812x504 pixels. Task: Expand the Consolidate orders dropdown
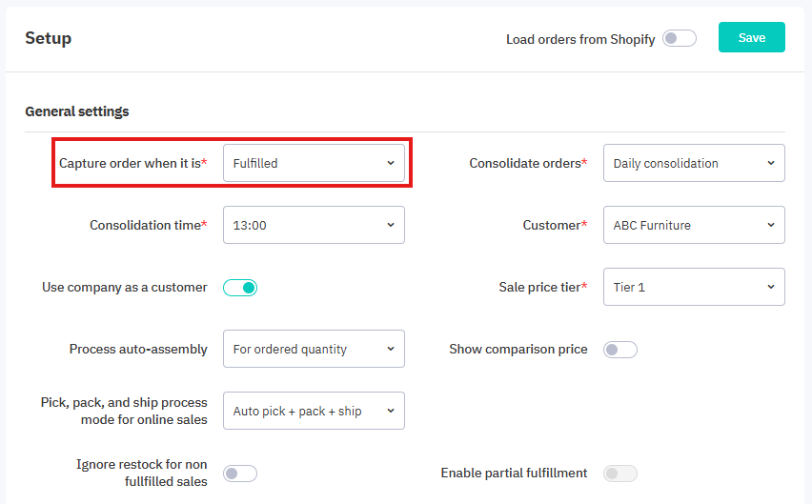[693, 163]
